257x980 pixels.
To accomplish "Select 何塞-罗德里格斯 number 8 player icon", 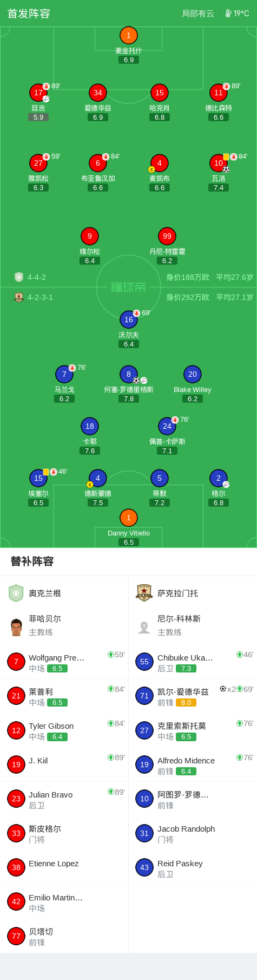I will point(129,374).
